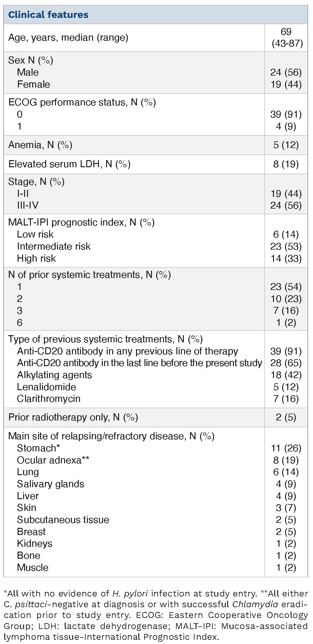Select the N of prior systemic treatments heading
Viewport: 313px width, 644px height.
89,275
